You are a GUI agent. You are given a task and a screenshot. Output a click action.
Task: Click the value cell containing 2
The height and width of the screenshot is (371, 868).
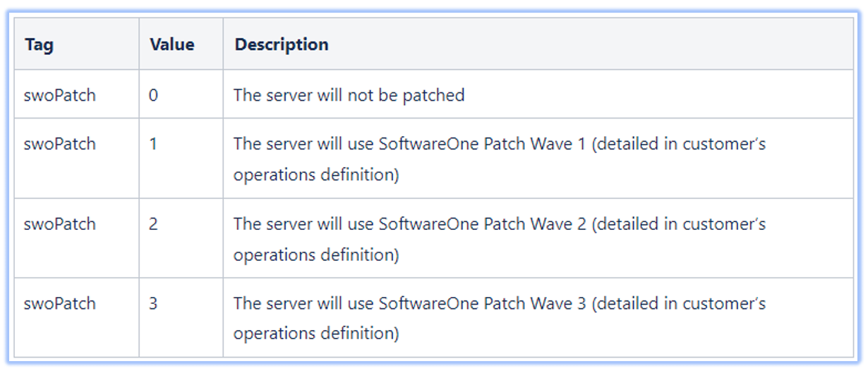[153, 224]
